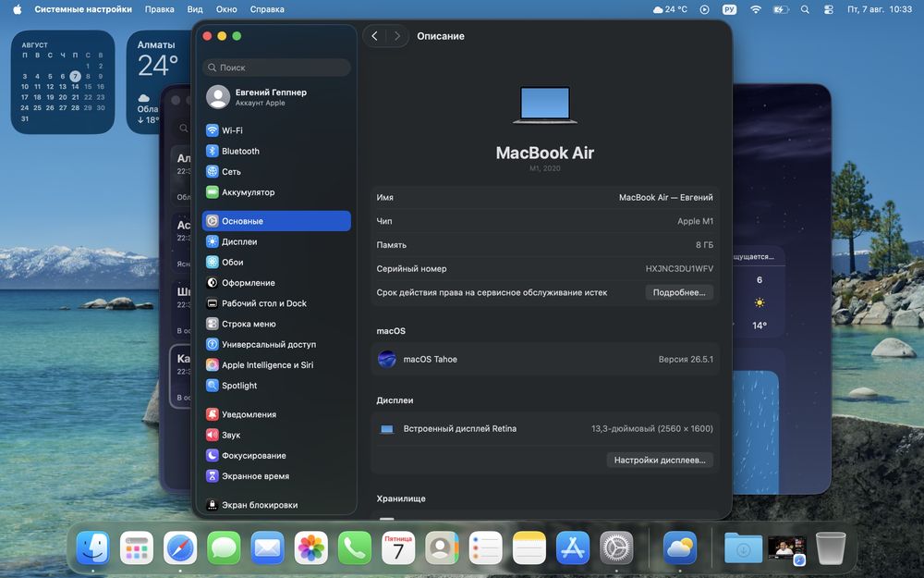Open Apple Intelligence и Siri
The width and height of the screenshot is (924, 578).
pos(276,365)
